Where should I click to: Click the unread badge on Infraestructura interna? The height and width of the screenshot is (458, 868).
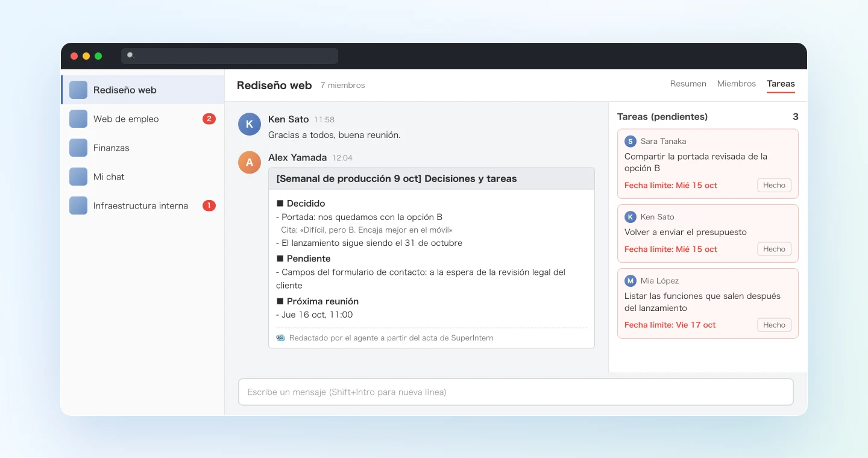(209, 205)
